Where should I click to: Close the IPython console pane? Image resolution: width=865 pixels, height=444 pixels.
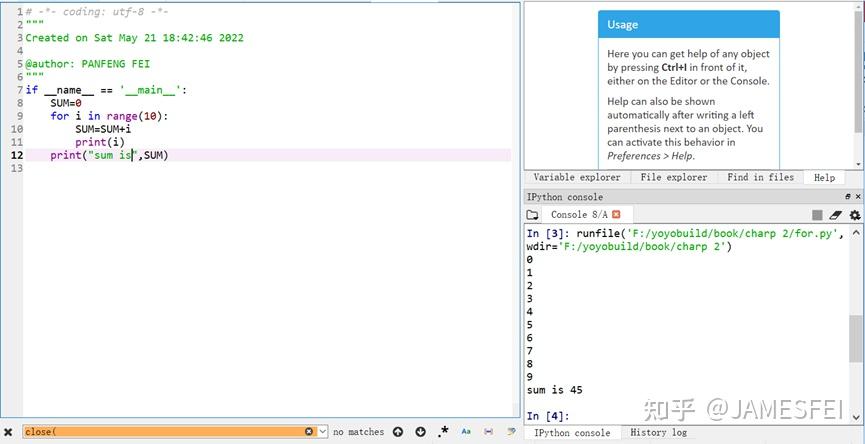[x=858, y=197]
